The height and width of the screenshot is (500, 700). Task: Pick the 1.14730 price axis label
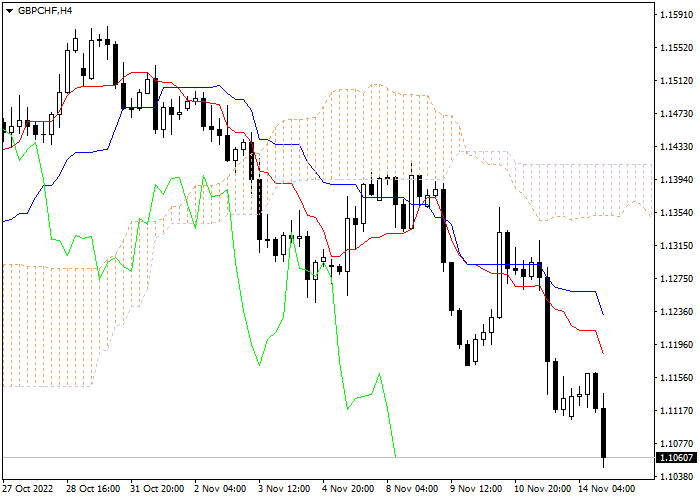tap(676, 114)
